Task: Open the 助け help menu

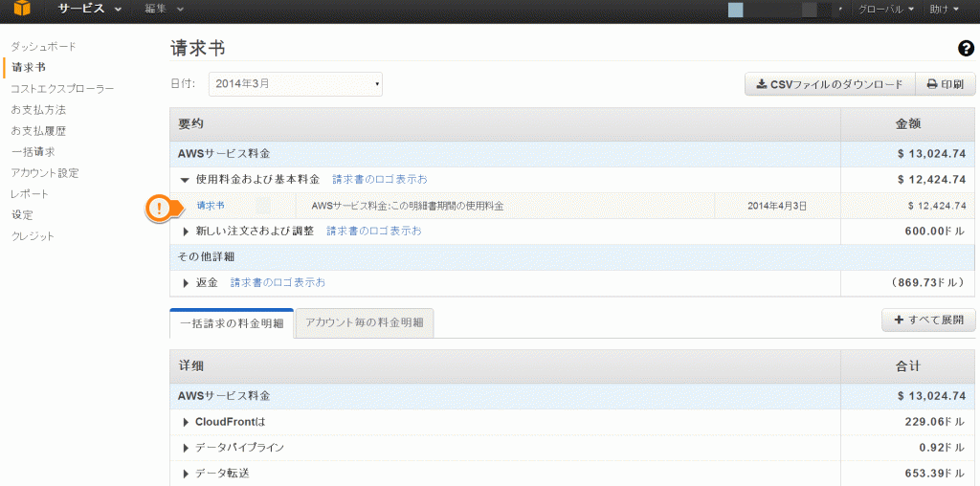Action: pyautogui.click(x=947, y=10)
